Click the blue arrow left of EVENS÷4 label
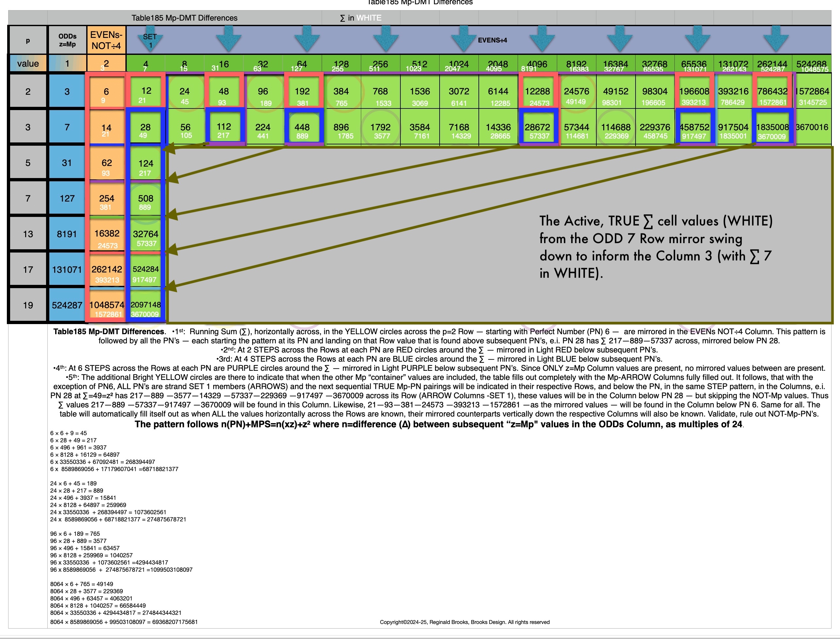 tap(463, 39)
